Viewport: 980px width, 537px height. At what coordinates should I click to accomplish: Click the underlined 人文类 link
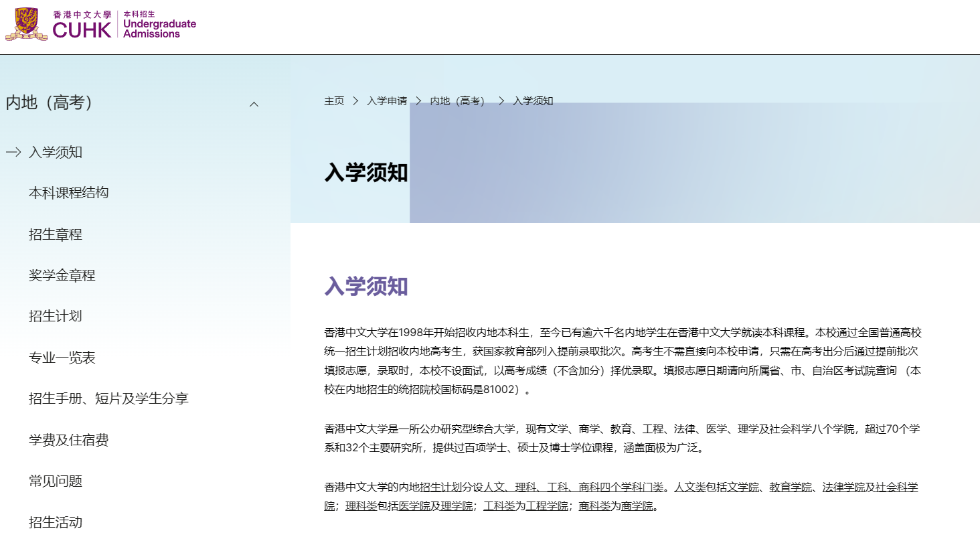(x=689, y=487)
